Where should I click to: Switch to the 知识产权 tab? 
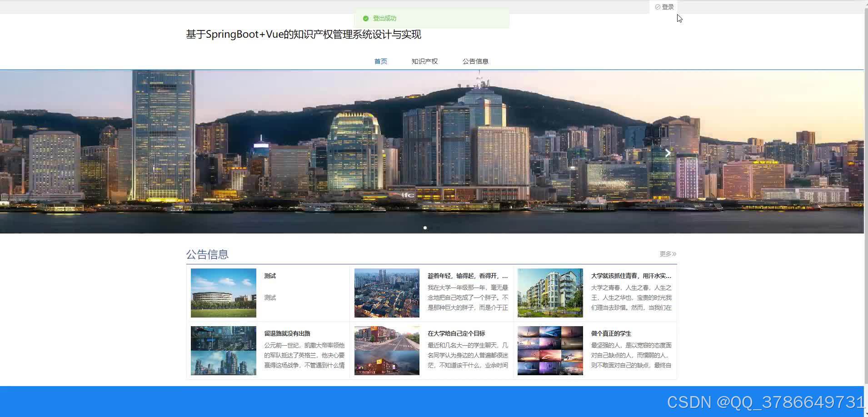(424, 61)
